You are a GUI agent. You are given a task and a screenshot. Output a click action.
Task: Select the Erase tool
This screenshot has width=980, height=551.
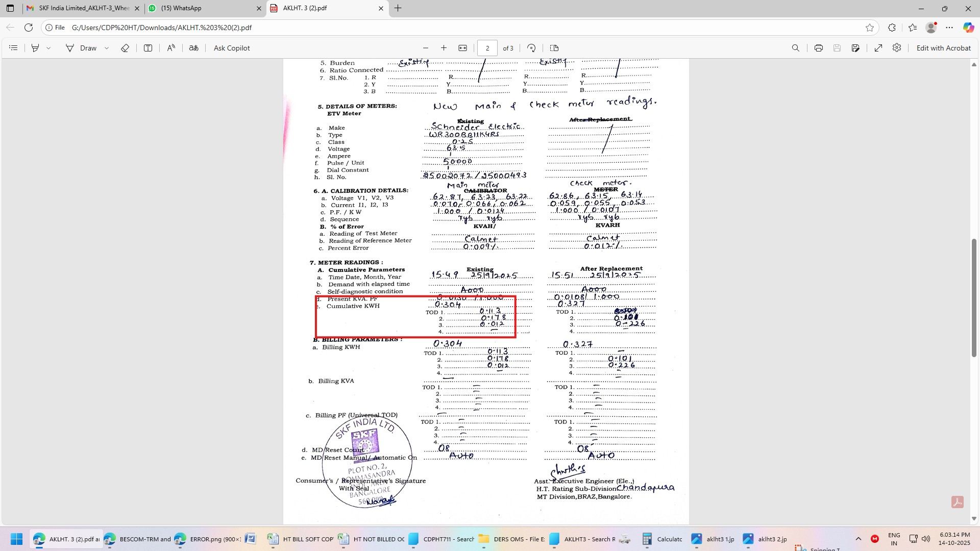(125, 48)
